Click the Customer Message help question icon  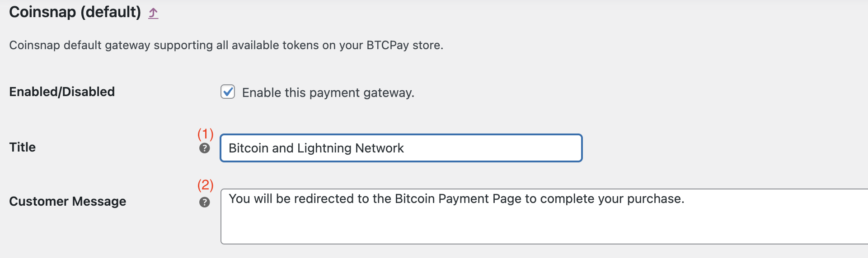tap(205, 202)
